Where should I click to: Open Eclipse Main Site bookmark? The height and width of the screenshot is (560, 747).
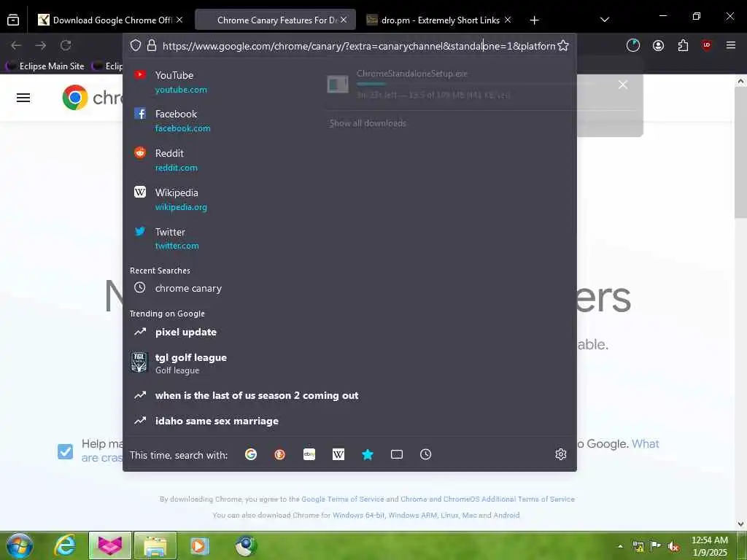[x=45, y=66]
